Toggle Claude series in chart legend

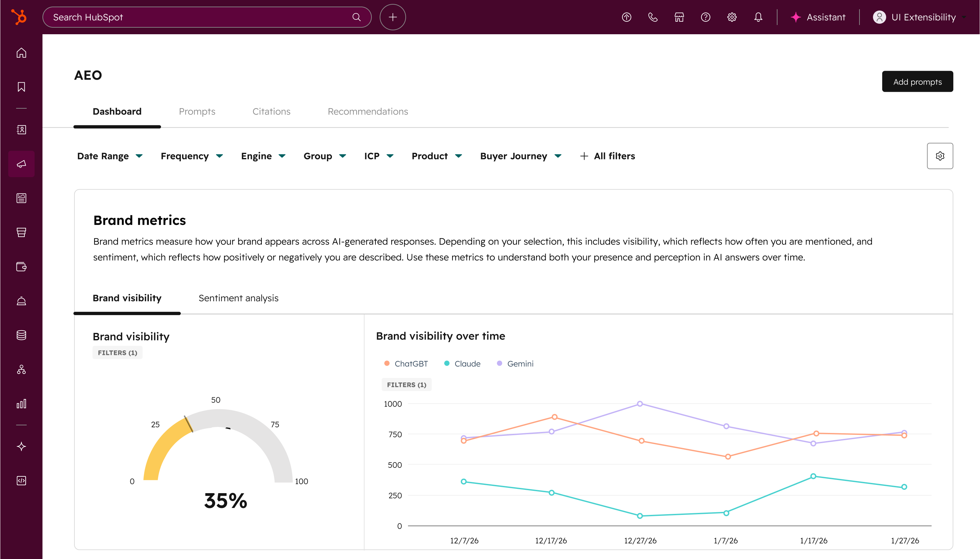click(x=462, y=363)
